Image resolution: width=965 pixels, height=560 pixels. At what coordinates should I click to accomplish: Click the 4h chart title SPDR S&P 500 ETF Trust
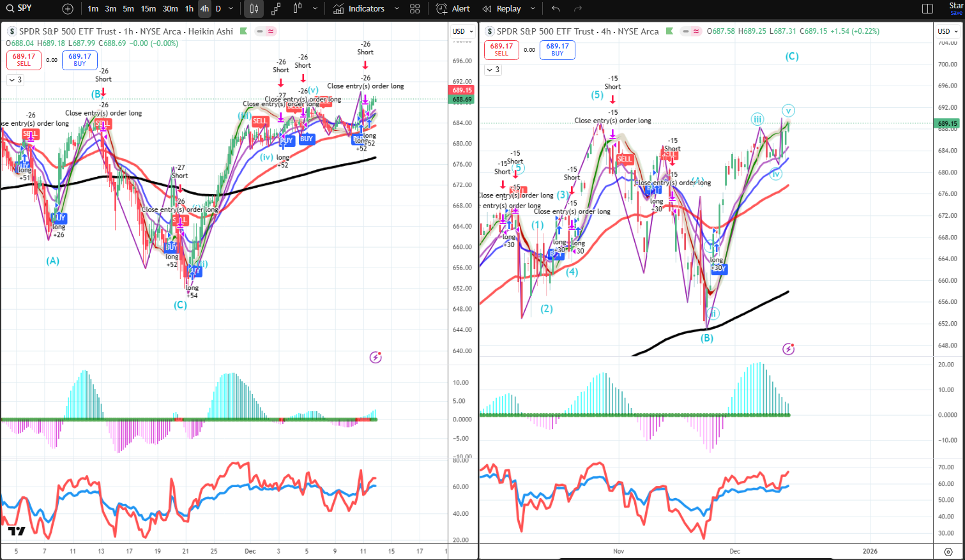pos(545,31)
